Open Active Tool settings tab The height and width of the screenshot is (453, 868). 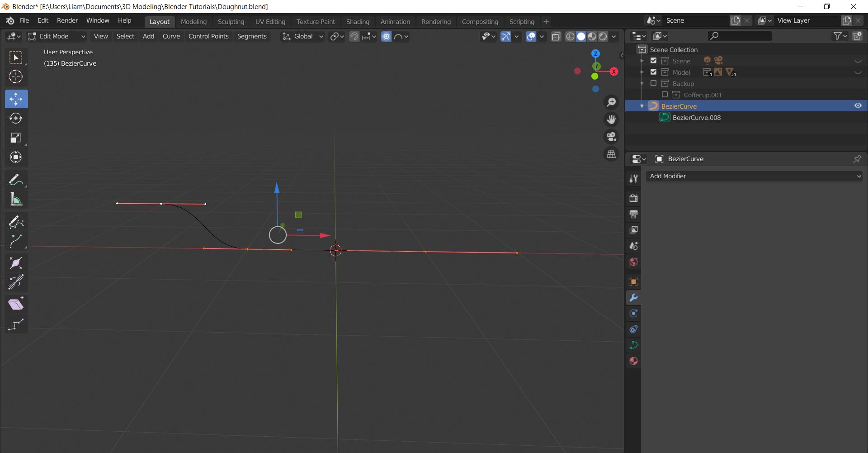633,179
